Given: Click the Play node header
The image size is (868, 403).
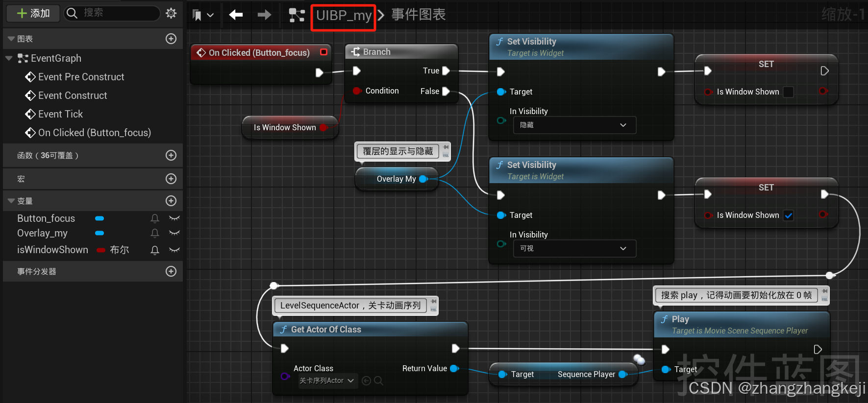Looking at the screenshot, I should point(742,324).
